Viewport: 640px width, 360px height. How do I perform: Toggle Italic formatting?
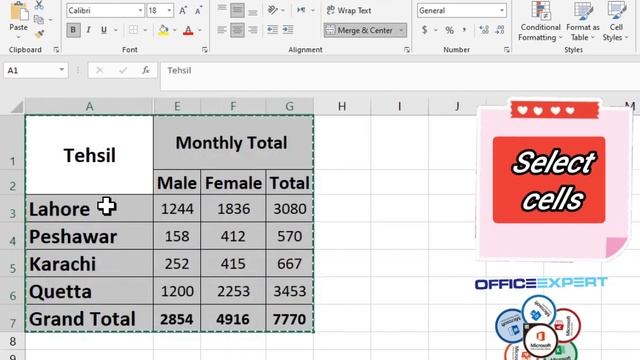click(x=88, y=30)
